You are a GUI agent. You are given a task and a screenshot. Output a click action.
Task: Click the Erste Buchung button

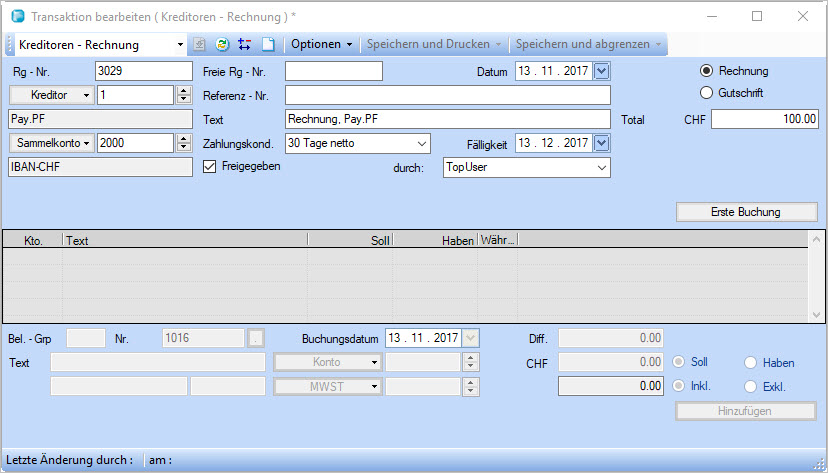[x=746, y=212]
